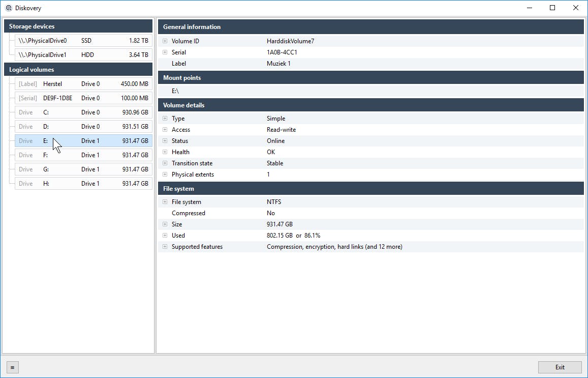Click the 931.51 GB size of drive D:

[x=135, y=127]
